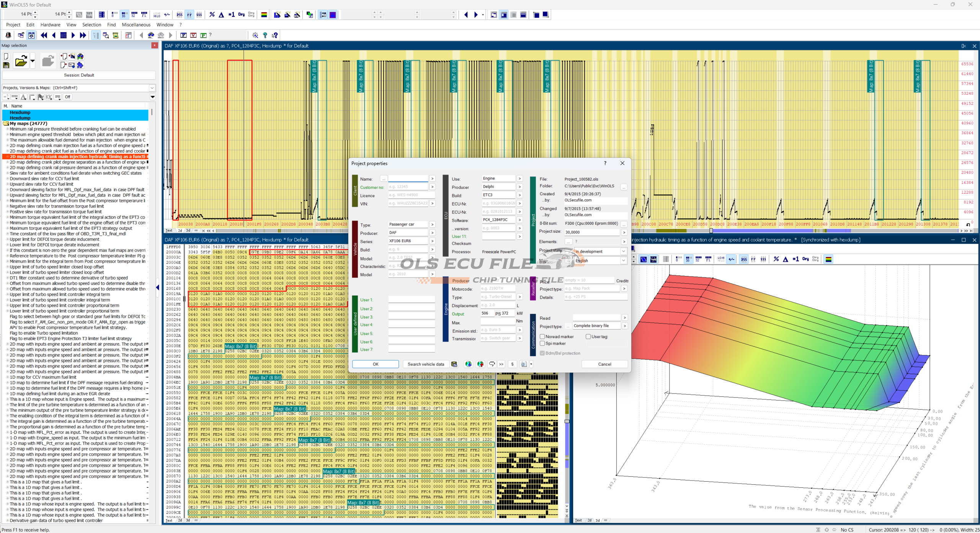Jump to first map with double-left arrows
The height and width of the screenshot is (533, 980).
point(44,35)
